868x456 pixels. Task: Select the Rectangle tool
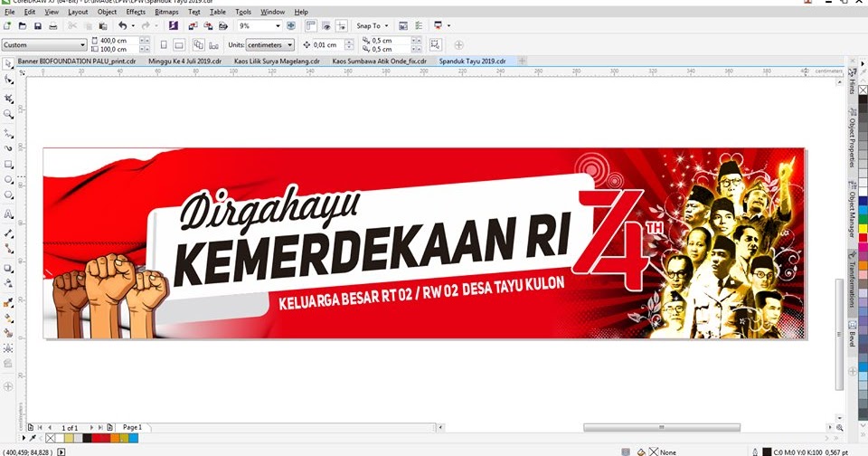pos(8,165)
